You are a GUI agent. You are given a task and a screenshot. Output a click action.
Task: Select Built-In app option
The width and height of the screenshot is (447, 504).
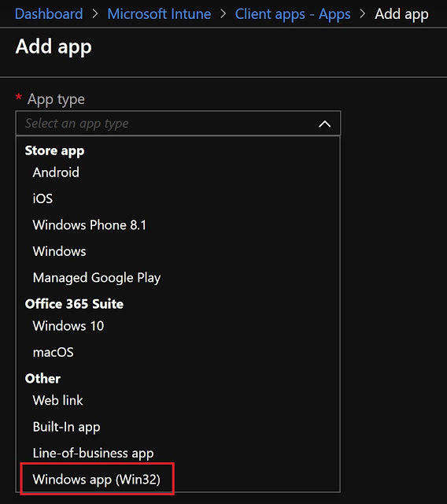point(66,427)
